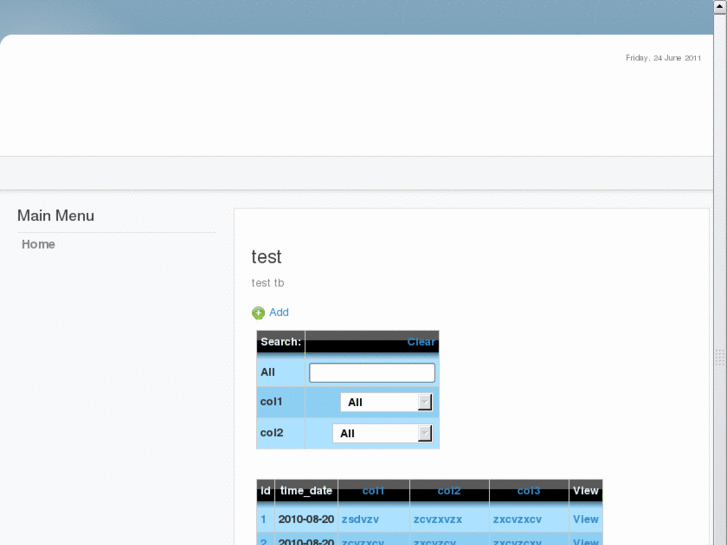Sort table by col2 header
Screen dimensions: 727x545
pyautogui.click(x=449, y=491)
